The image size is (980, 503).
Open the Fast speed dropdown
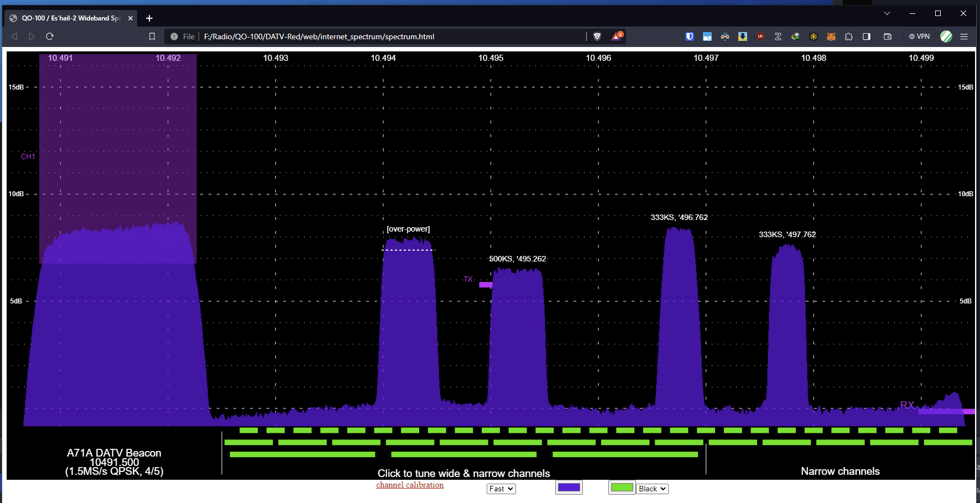tap(501, 489)
